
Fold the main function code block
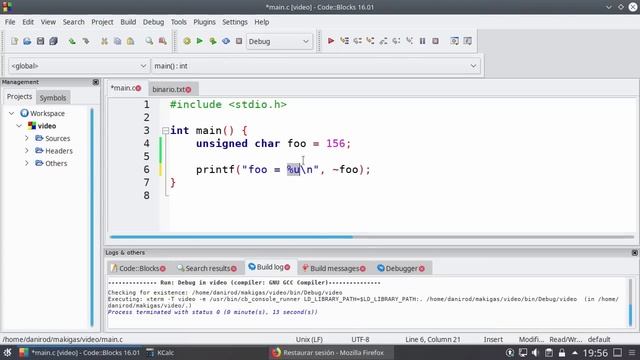pyautogui.click(x=165, y=131)
